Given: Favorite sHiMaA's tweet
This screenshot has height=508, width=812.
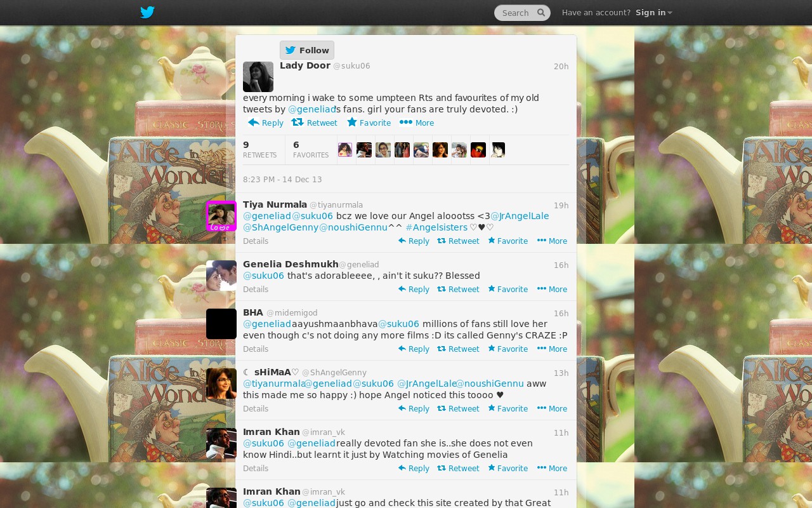Looking at the screenshot, I should (x=507, y=409).
